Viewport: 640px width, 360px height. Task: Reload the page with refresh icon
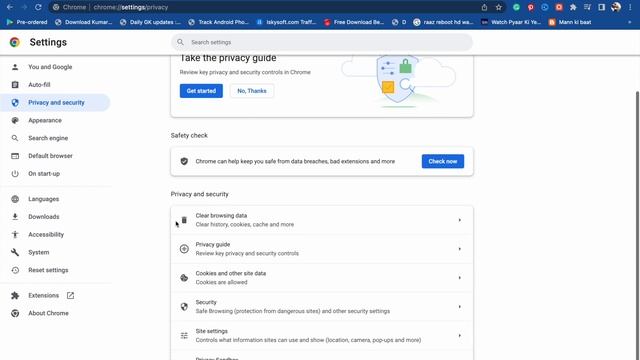click(x=38, y=7)
